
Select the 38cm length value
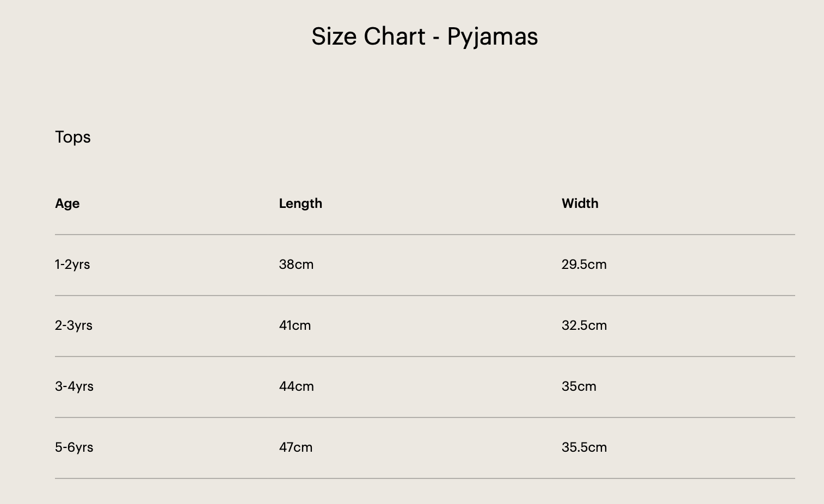296,265
